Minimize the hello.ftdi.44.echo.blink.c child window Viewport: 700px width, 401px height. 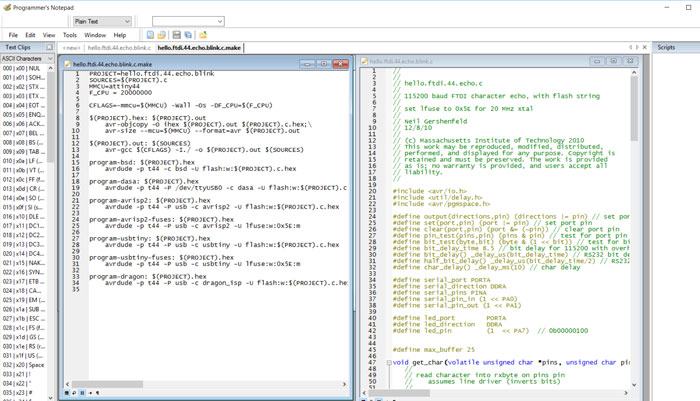point(597,61)
